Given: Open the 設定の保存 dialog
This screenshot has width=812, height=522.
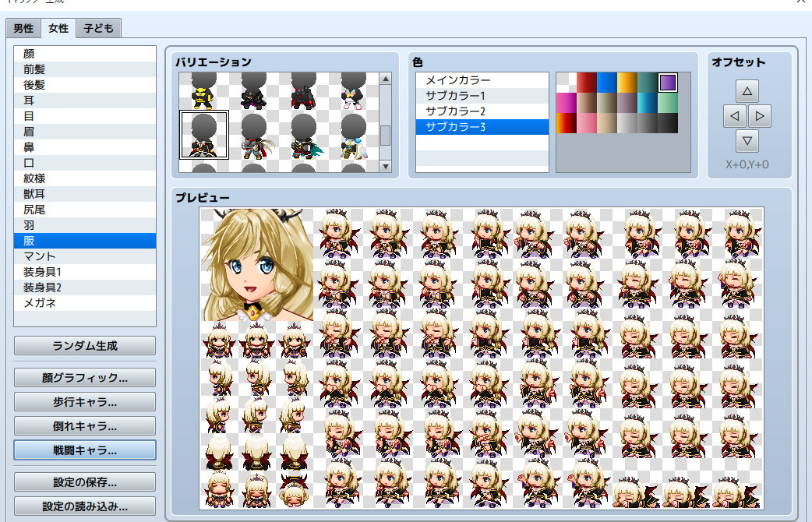Looking at the screenshot, I should coord(84,481).
